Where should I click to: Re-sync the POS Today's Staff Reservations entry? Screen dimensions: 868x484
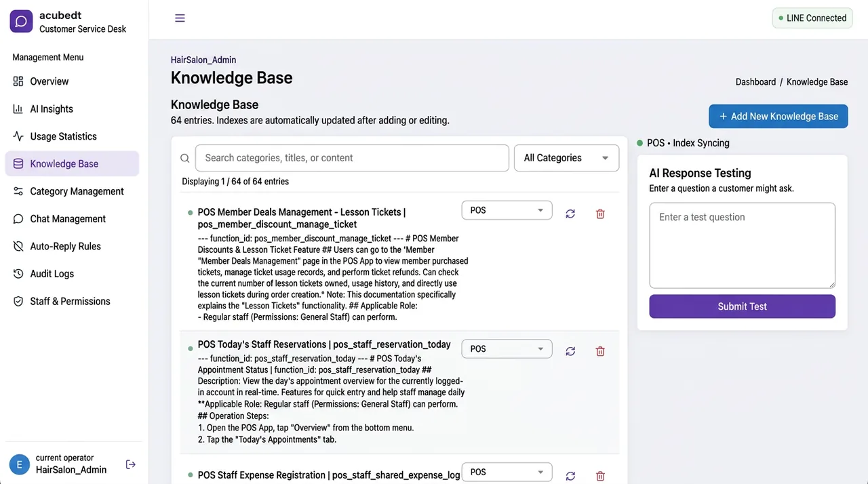[x=570, y=351]
